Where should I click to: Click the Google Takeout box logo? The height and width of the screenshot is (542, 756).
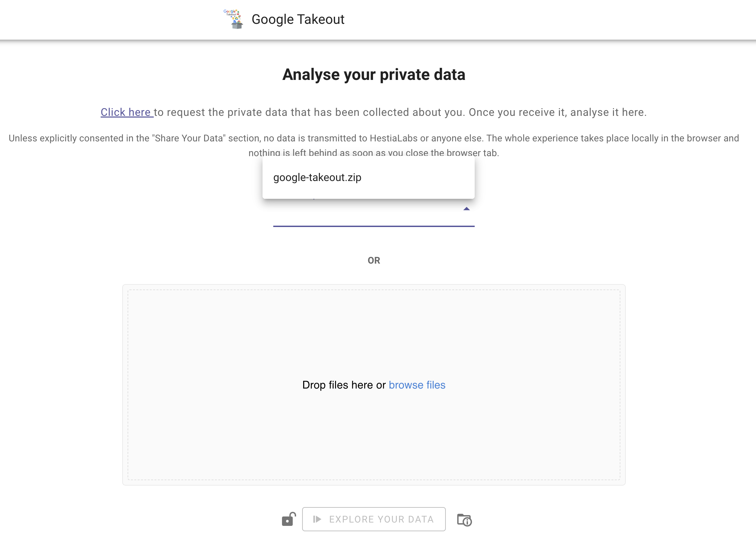pyautogui.click(x=233, y=19)
